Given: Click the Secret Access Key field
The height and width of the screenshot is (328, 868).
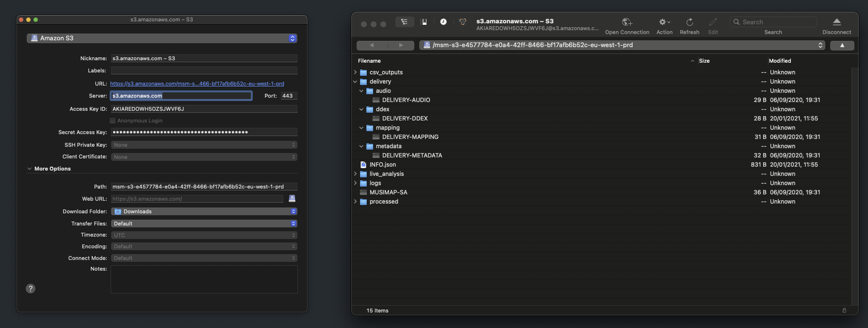Looking at the screenshot, I should (204, 132).
